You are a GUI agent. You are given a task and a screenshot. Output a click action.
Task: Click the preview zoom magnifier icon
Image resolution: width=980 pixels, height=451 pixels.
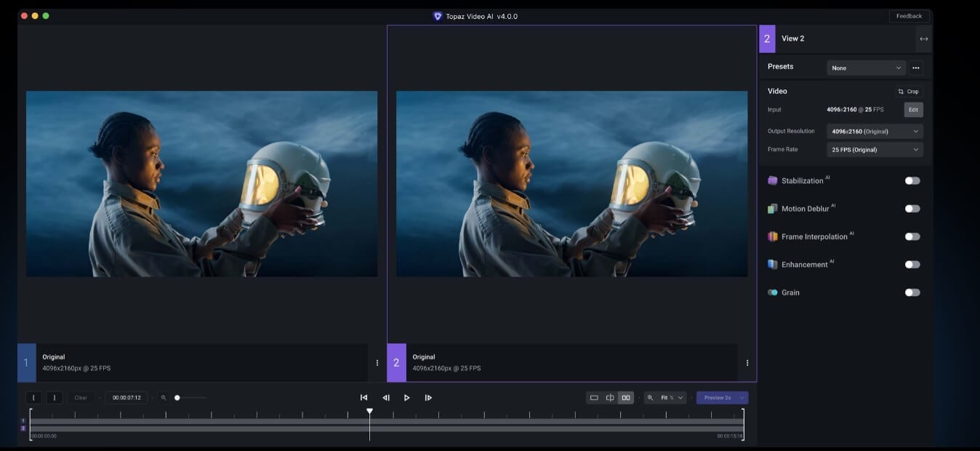[x=650, y=398]
